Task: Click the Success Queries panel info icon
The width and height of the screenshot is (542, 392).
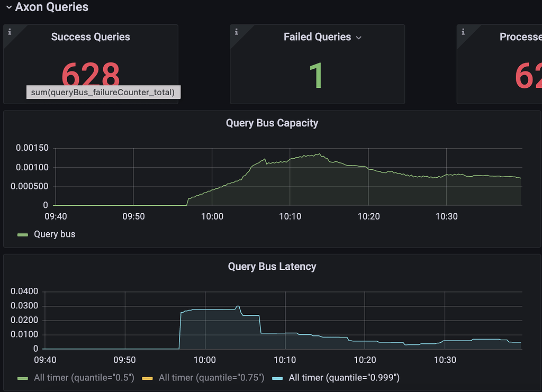Action: click(10, 32)
